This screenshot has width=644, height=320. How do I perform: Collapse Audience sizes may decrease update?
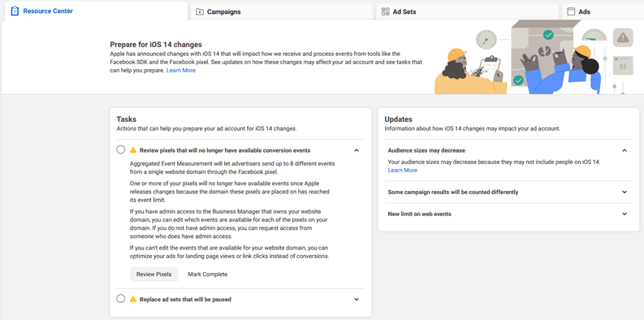pyautogui.click(x=625, y=150)
